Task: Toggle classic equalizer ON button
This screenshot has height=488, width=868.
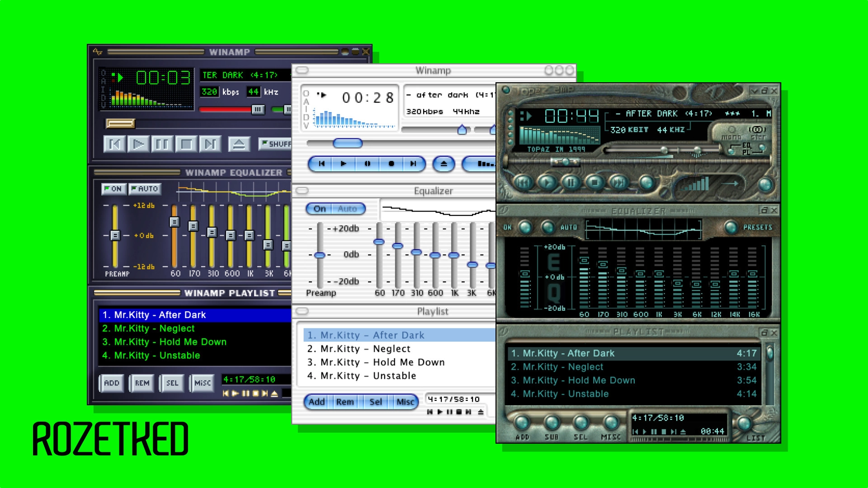Action: [x=113, y=189]
